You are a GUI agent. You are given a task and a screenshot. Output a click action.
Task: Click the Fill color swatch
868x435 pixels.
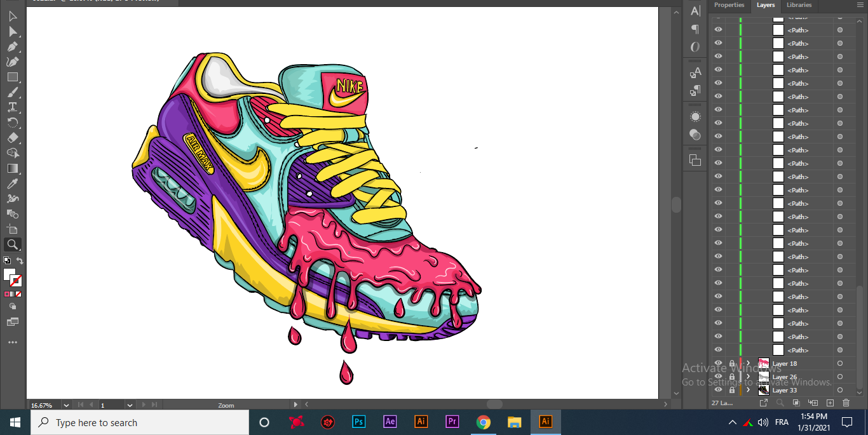pyautogui.click(x=9, y=274)
